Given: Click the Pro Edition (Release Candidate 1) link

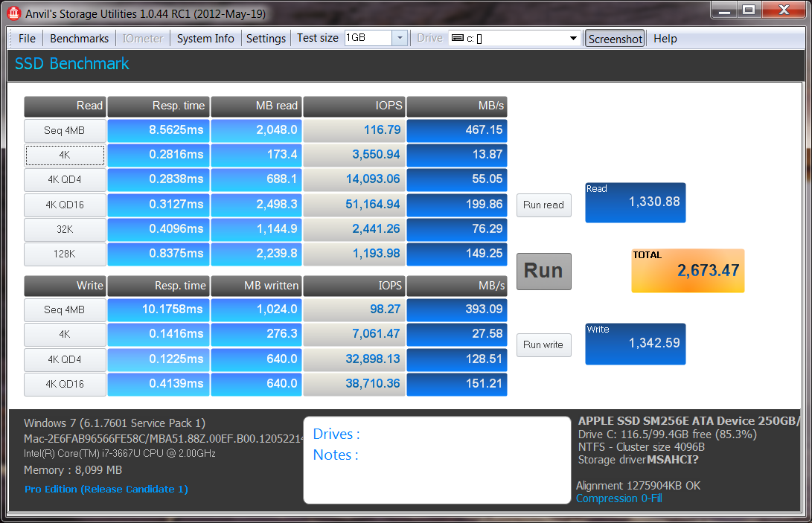Looking at the screenshot, I should coord(106,489).
